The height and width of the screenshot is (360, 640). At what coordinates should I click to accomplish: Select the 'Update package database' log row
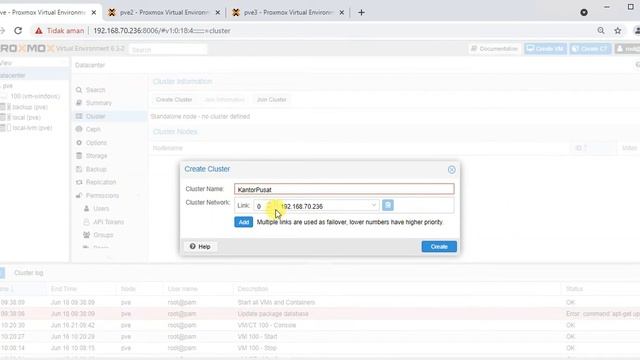[320, 314]
